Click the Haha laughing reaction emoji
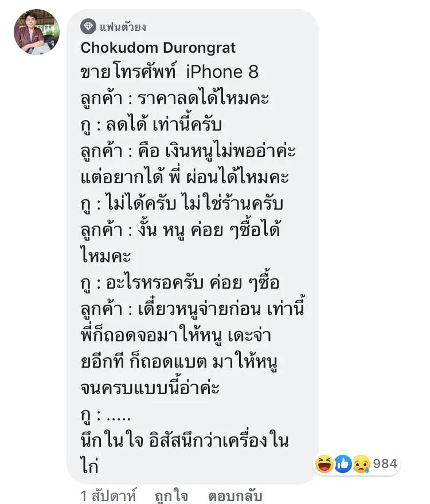 click(324, 464)
